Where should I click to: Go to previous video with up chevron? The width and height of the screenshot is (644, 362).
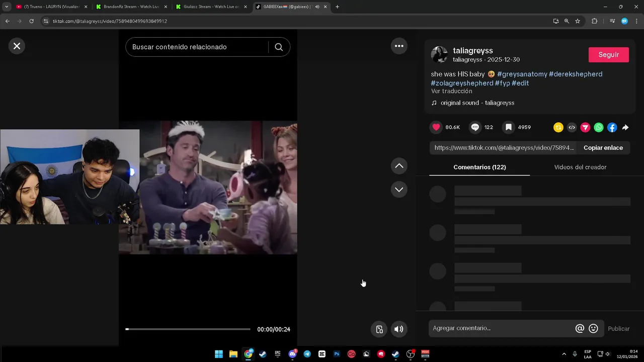[399, 165]
